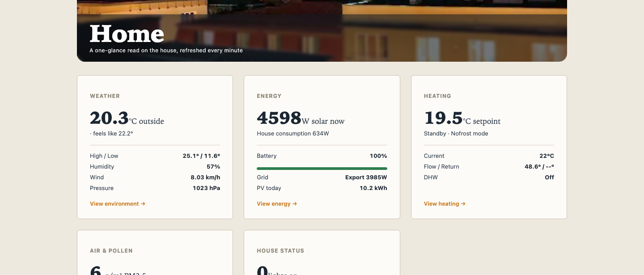Click the Grid label
644x275 pixels.
(263, 178)
